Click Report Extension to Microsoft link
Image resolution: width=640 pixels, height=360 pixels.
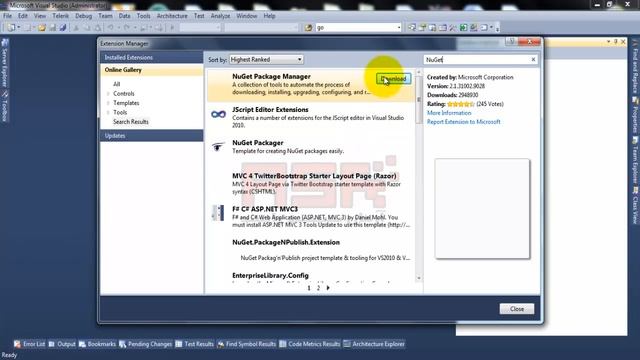pos(464,122)
